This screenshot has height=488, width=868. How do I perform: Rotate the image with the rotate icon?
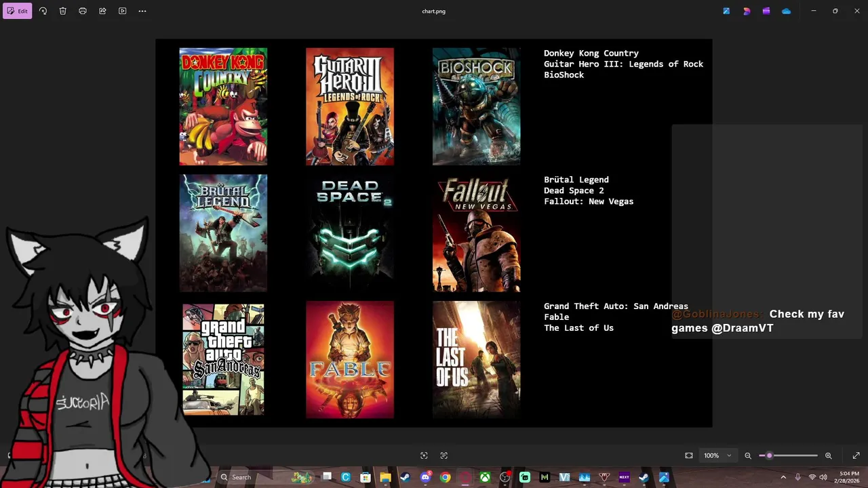tap(43, 11)
